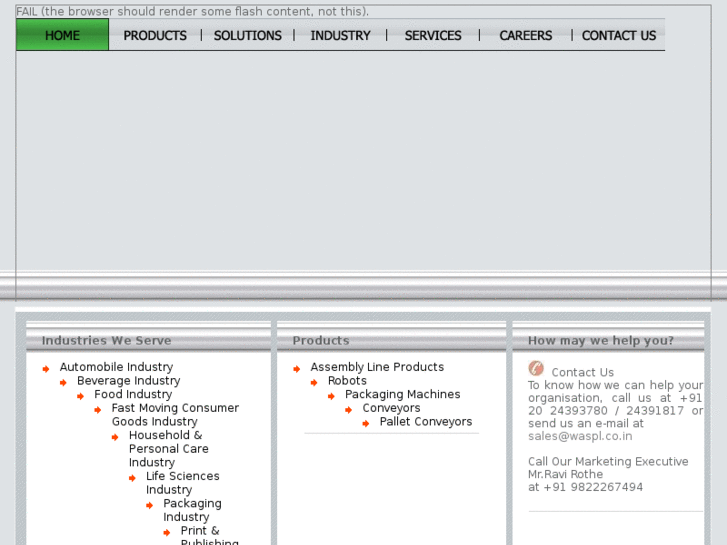Open the Conveyors product link
Viewport: 727px width, 545px height.
391,408
